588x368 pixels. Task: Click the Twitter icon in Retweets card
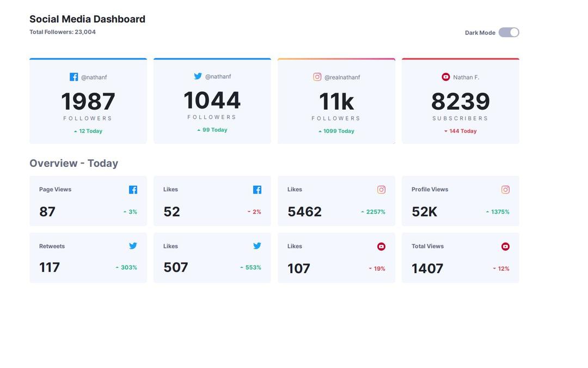[x=133, y=246]
